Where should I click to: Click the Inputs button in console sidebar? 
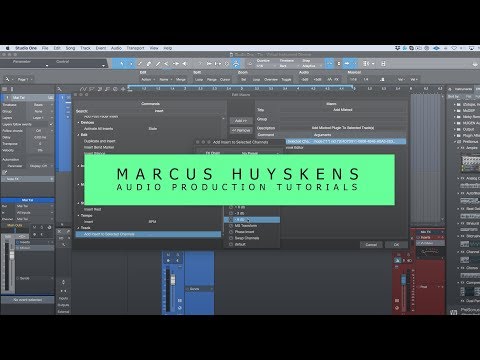pyautogui.click(x=63, y=298)
